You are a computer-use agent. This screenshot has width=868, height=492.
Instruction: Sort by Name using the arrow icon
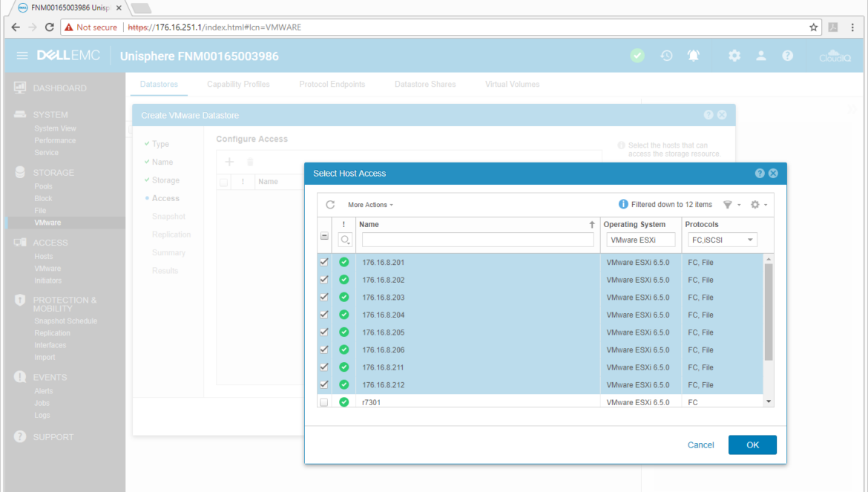[592, 224]
